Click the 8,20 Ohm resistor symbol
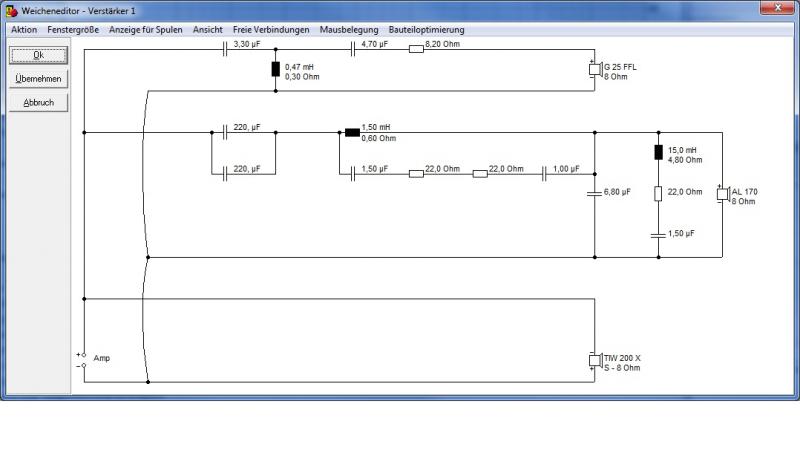 416,49
